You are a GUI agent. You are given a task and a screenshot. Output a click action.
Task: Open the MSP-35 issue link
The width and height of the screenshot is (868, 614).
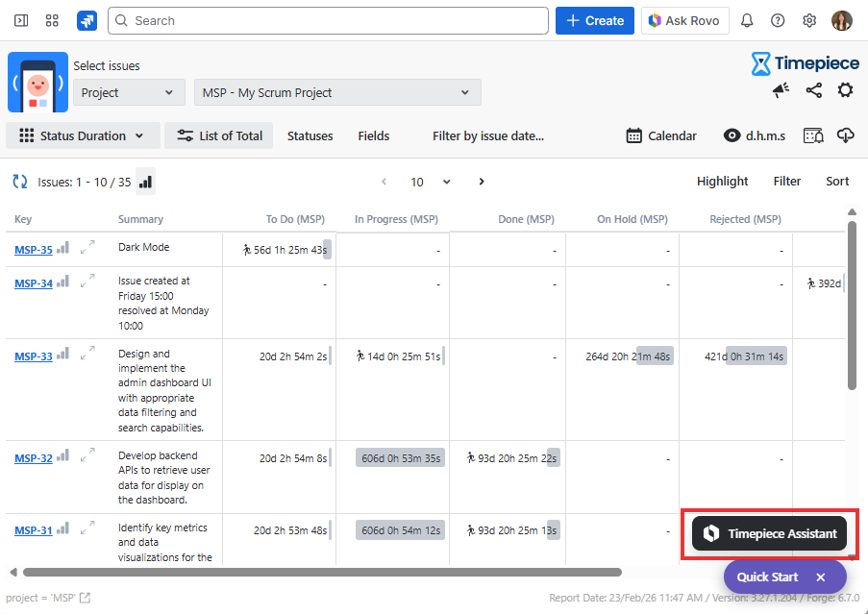click(x=34, y=250)
